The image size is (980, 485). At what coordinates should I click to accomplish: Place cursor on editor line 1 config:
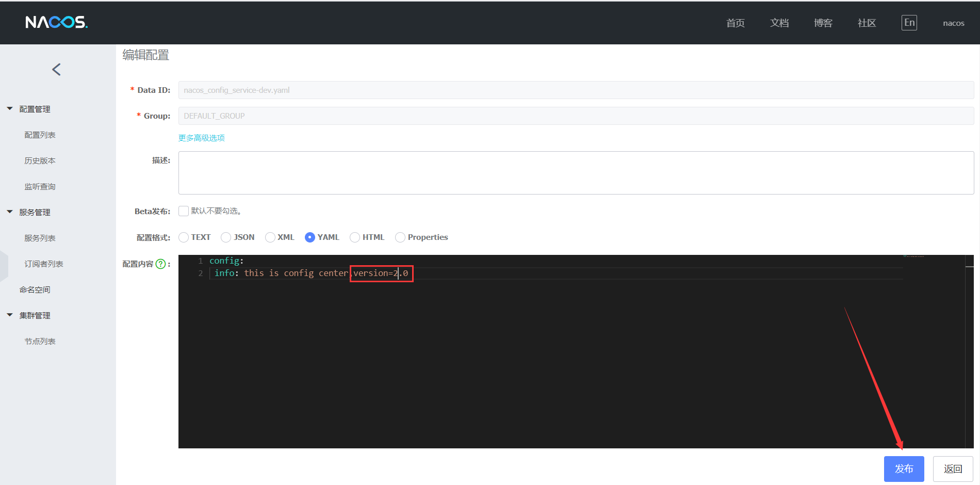(226, 261)
